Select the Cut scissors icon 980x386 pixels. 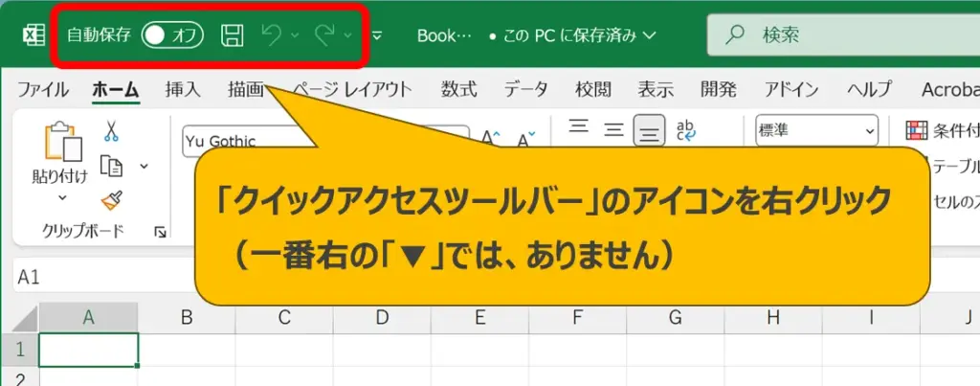click(x=111, y=131)
